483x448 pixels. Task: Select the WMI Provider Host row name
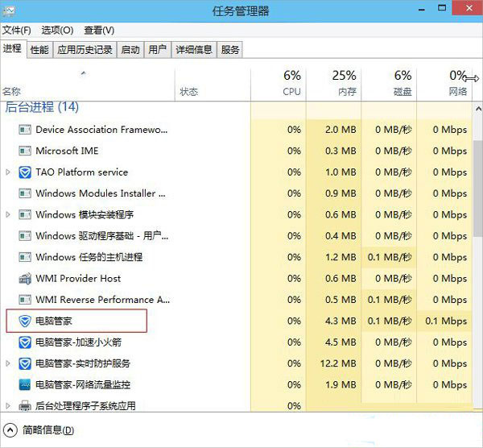[x=78, y=279]
